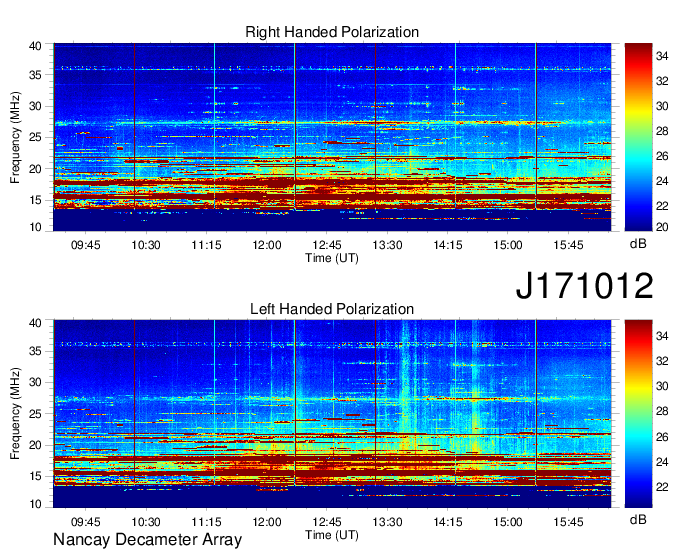Click the Right Handed Polarization title
The image size is (680, 552).
[x=332, y=32]
